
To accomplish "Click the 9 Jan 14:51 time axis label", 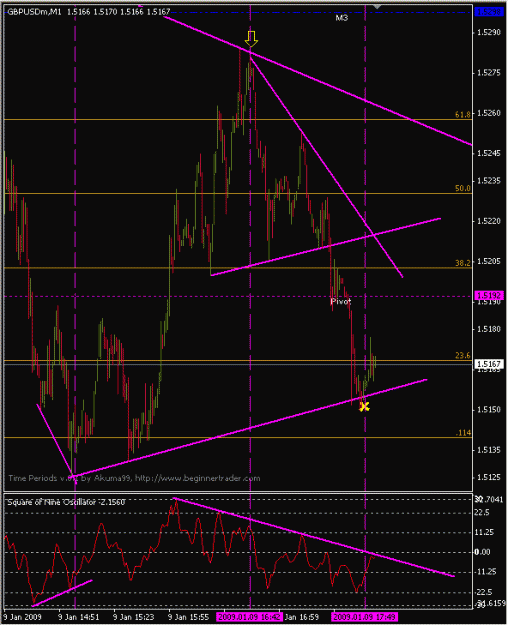I will tap(79, 617).
